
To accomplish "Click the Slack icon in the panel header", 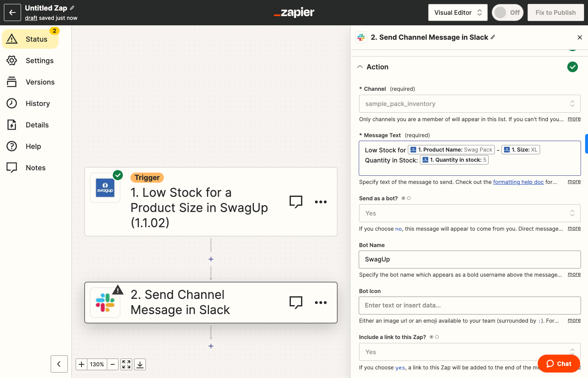I will click(x=361, y=37).
